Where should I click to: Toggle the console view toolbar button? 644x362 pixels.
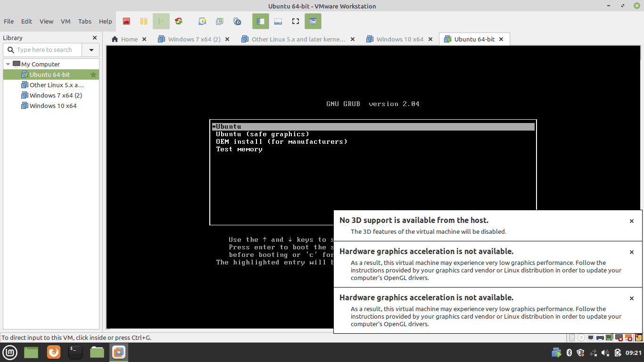click(x=313, y=21)
